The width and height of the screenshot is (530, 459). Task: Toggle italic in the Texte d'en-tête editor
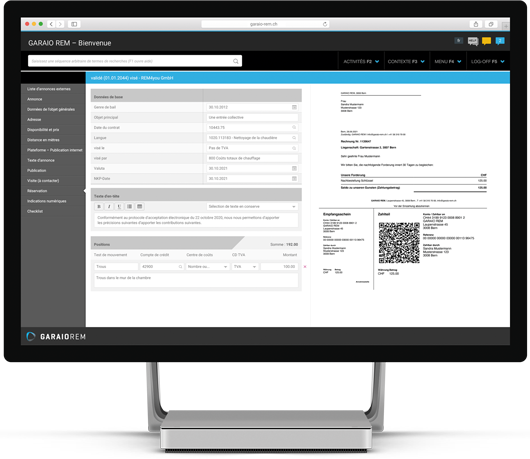[109, 207]
